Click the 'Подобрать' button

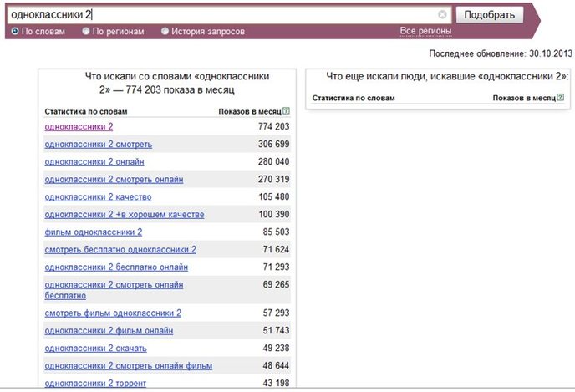[x=490, y=15]
